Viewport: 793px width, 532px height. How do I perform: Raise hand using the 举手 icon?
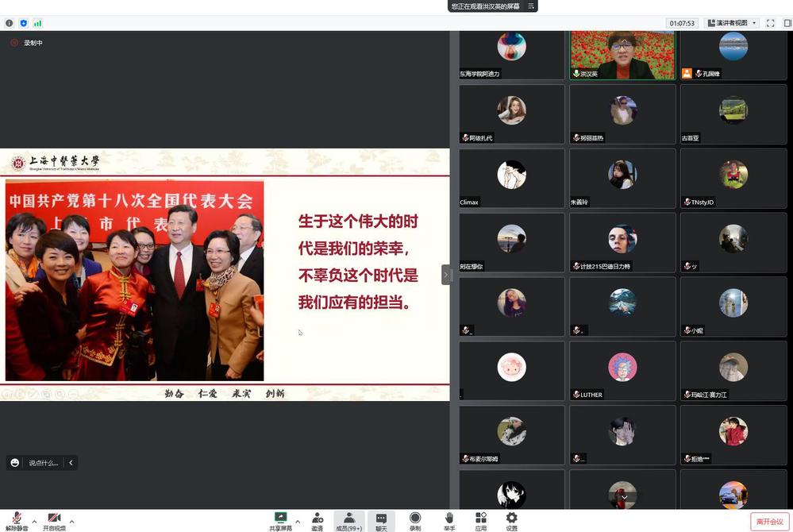pos(449,520)
